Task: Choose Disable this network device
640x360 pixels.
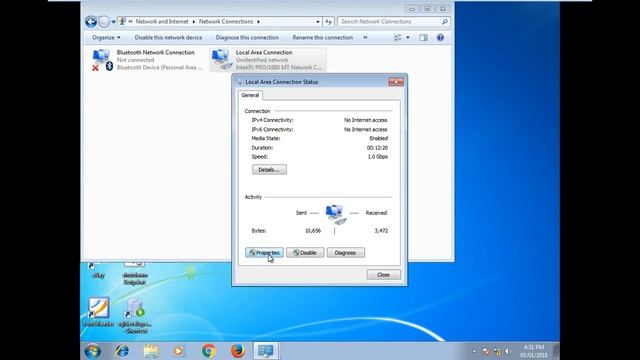Action: 168,38
